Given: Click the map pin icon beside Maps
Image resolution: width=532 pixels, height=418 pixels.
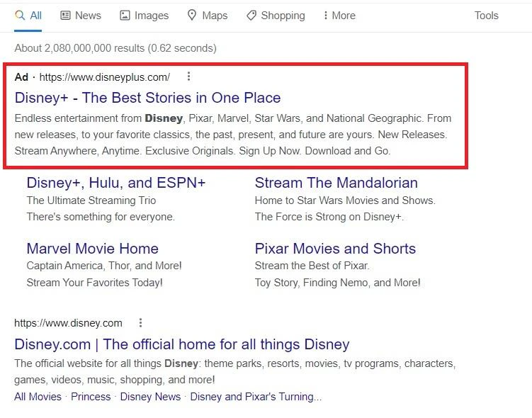Looking at the screenshot, I should pos(192,15).
